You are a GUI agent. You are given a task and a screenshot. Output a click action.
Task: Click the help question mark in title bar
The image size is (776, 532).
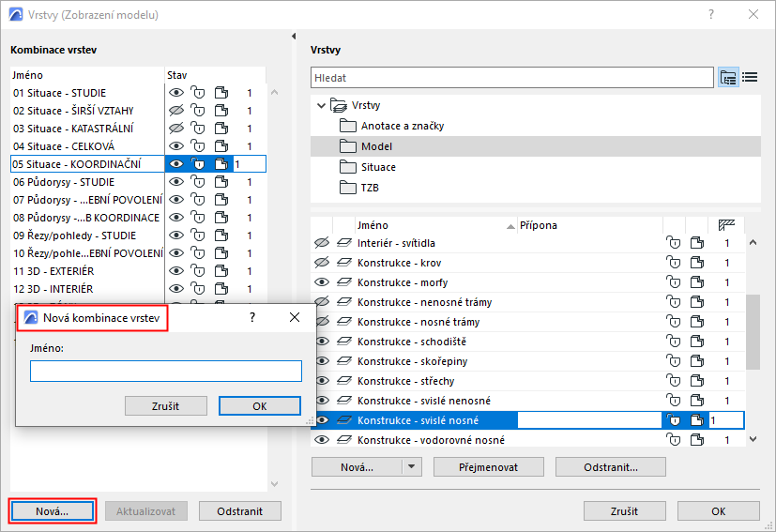[710, 15]
